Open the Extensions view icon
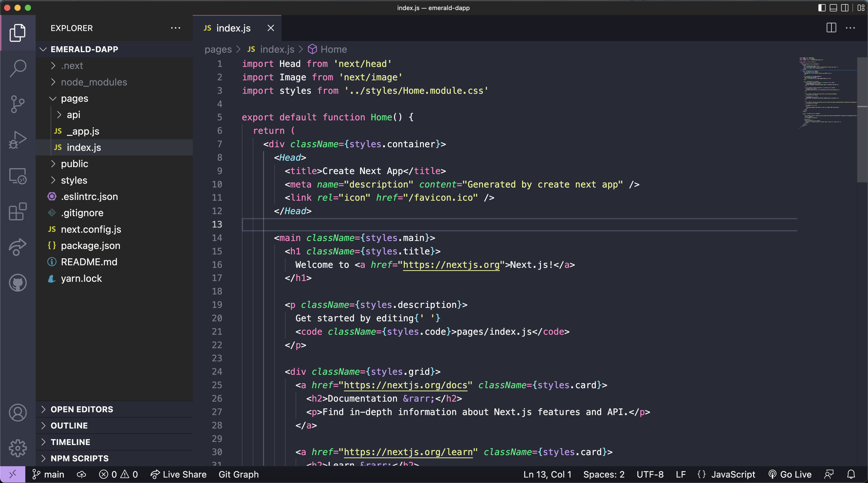Screen dimensions: 868x483 tap(18, 212)
